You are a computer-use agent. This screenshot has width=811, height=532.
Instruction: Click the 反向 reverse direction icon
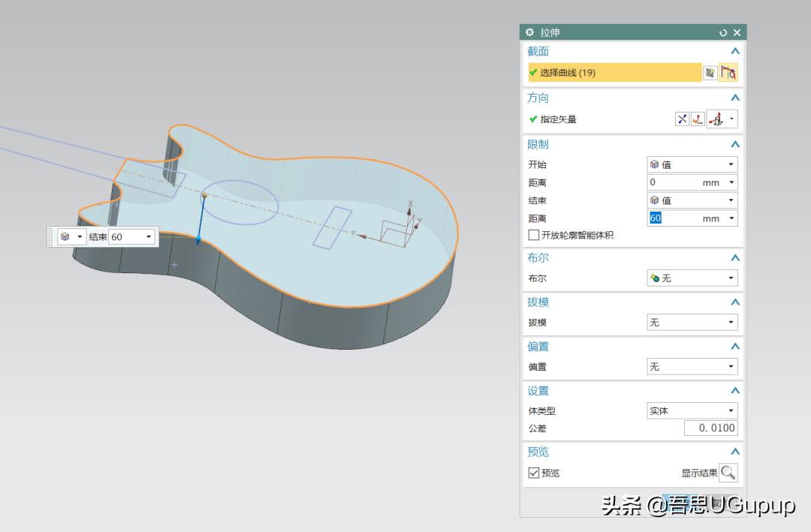[x=681, y=119]
